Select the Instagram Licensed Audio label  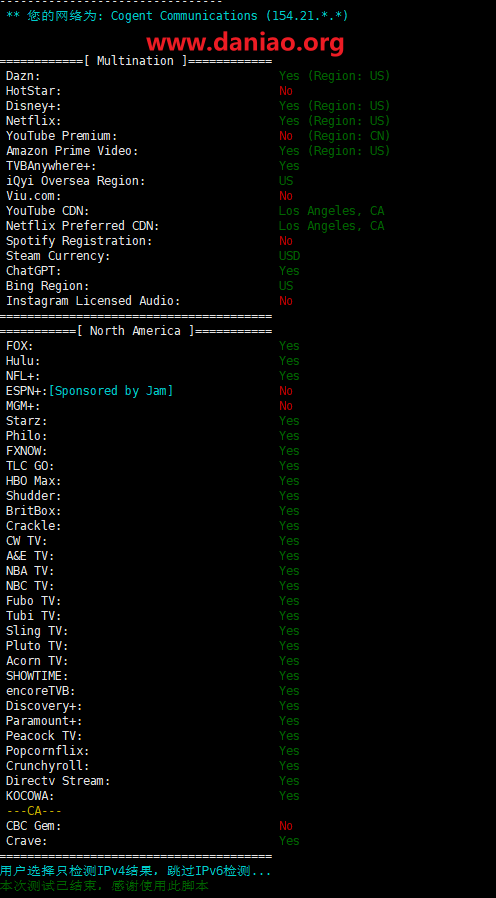pos(93,301)
